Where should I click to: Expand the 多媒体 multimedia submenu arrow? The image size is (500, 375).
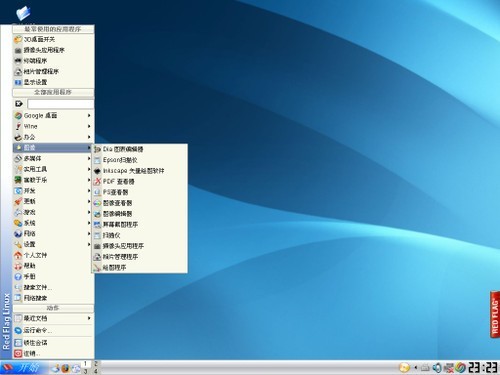pyautogui.click(x=89, y=158)
